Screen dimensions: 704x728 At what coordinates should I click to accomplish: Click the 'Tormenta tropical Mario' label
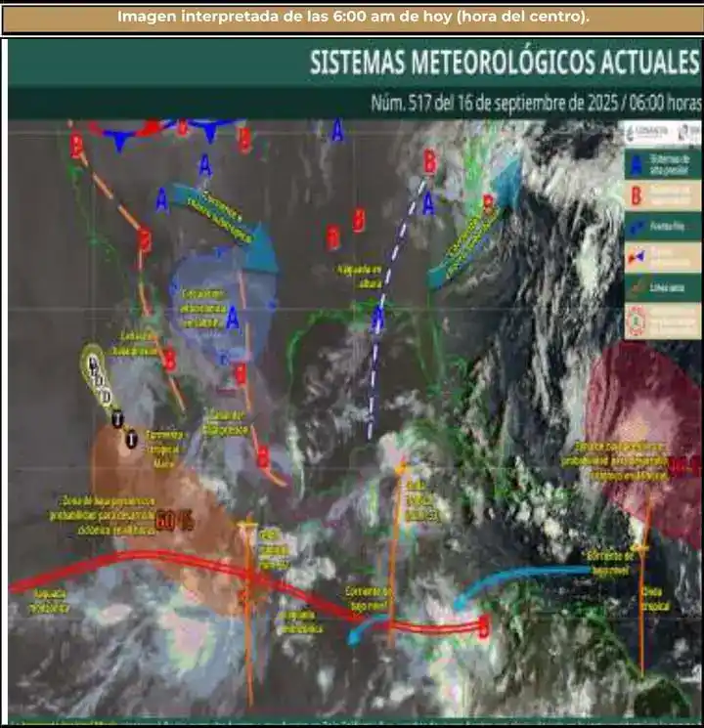click(163, 450)
